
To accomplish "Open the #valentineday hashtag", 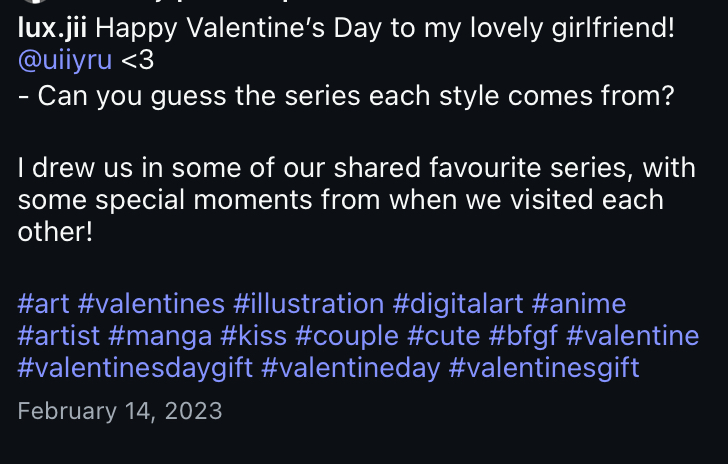I will pyautogui.click(x=351, y=368).
